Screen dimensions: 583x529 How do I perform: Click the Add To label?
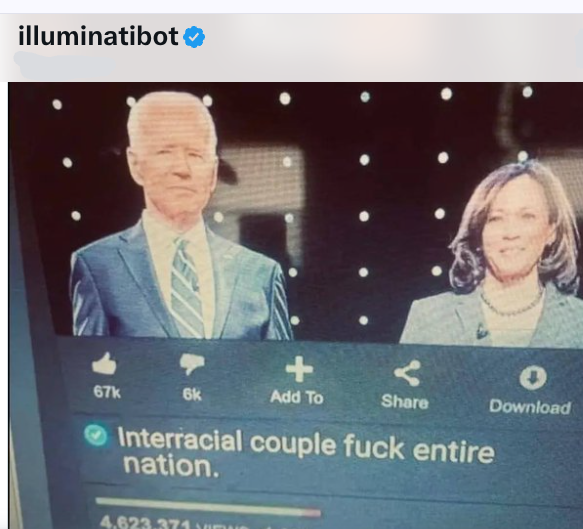click(x=297, y=397)
